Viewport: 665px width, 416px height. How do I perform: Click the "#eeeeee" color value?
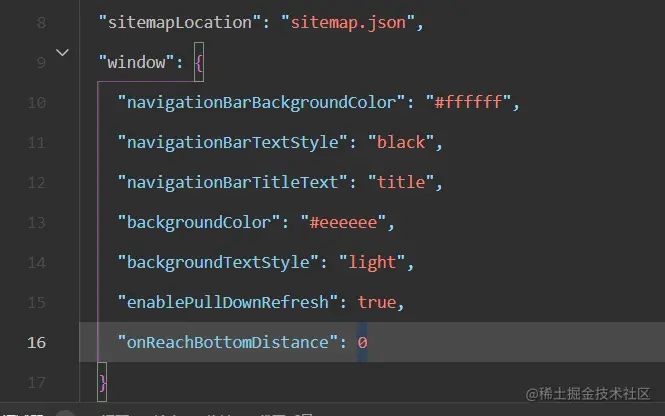click(343, 223)
